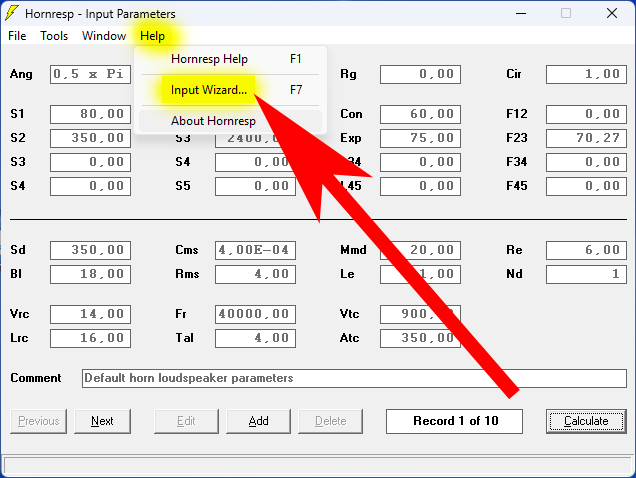The height and width of the screenshot is (478, 636).
Task: Click the S5 input field
Action: click(255, 186)
